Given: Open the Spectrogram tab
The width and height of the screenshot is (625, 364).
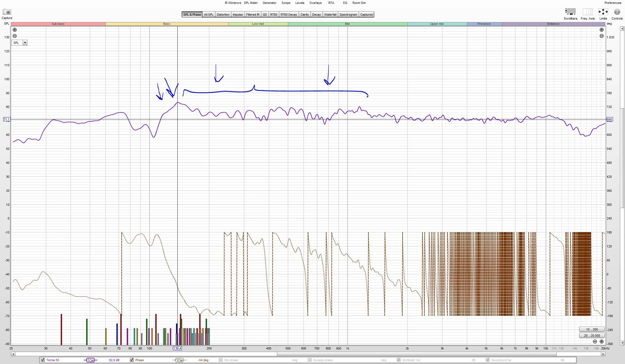Looking at the screenshot, I should 348,15.
